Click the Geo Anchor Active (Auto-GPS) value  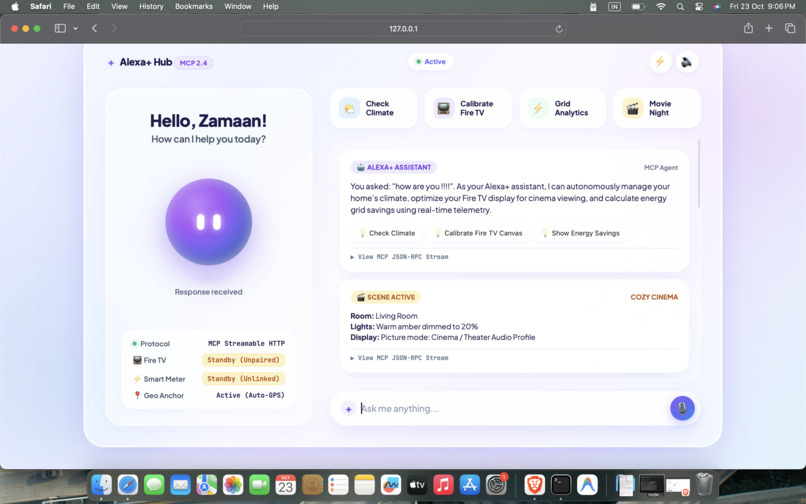click(250, 395)
